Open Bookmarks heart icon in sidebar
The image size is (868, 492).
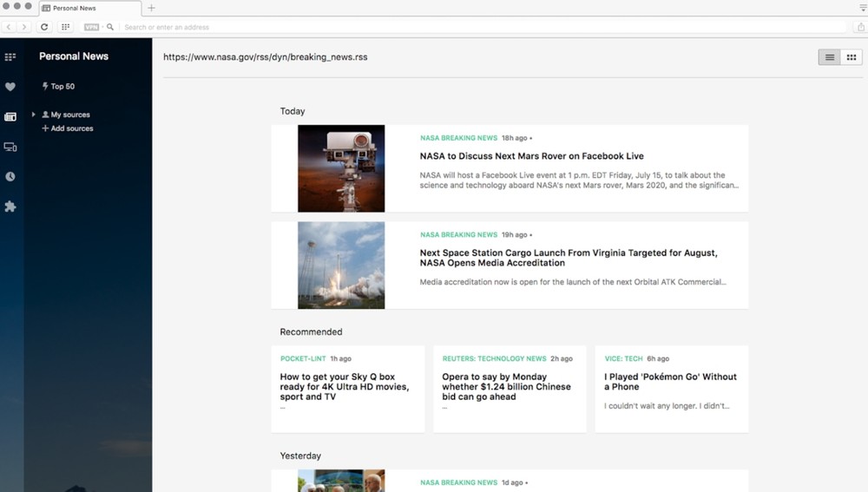[x=10, y=87]
